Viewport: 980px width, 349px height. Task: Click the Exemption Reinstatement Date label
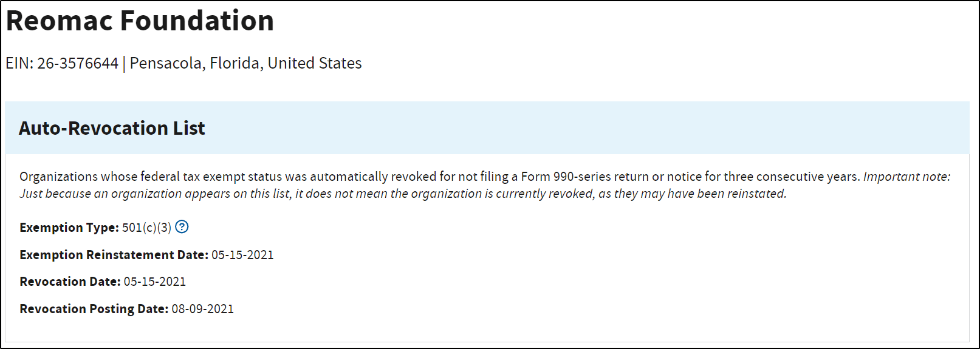coord(114,255)
